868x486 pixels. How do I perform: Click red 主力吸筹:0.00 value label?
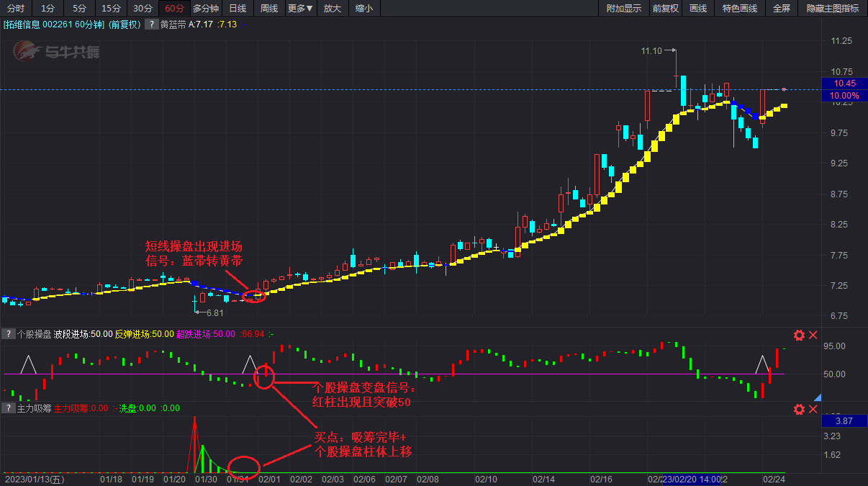tap(81, 408)
